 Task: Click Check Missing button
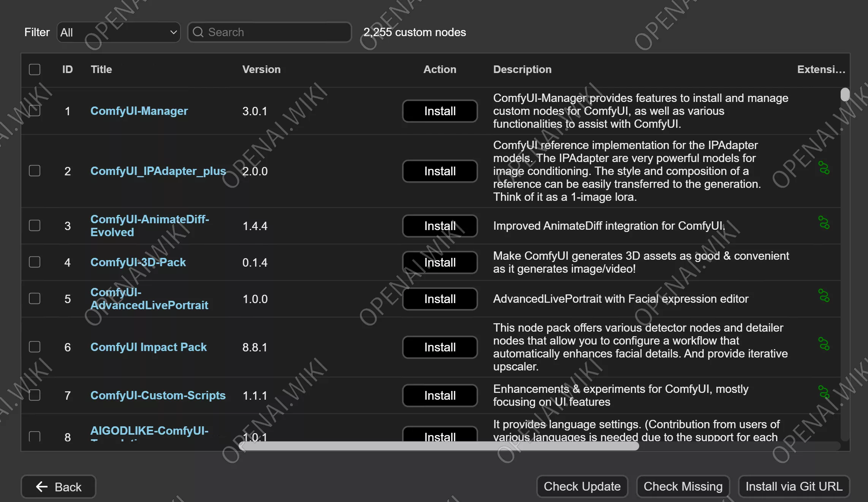683,486
